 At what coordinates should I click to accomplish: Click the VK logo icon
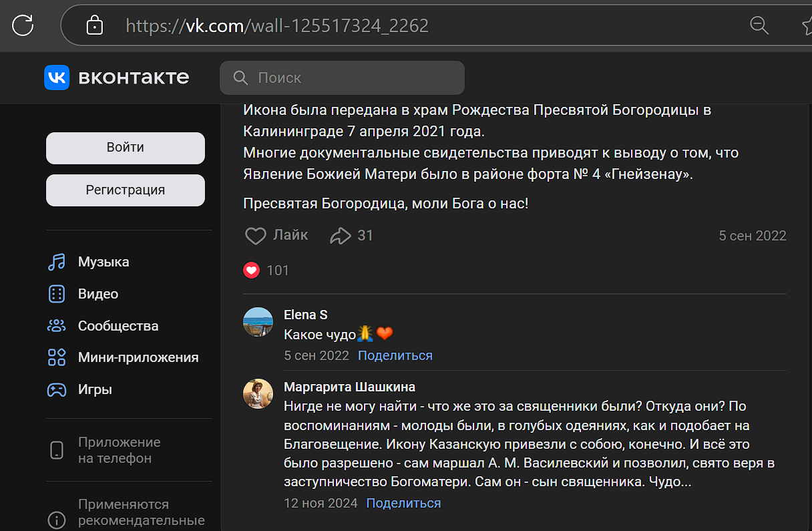57,77
